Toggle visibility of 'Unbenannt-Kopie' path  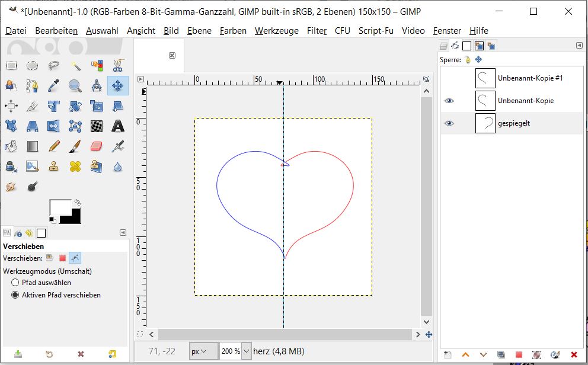click(449, 101)
